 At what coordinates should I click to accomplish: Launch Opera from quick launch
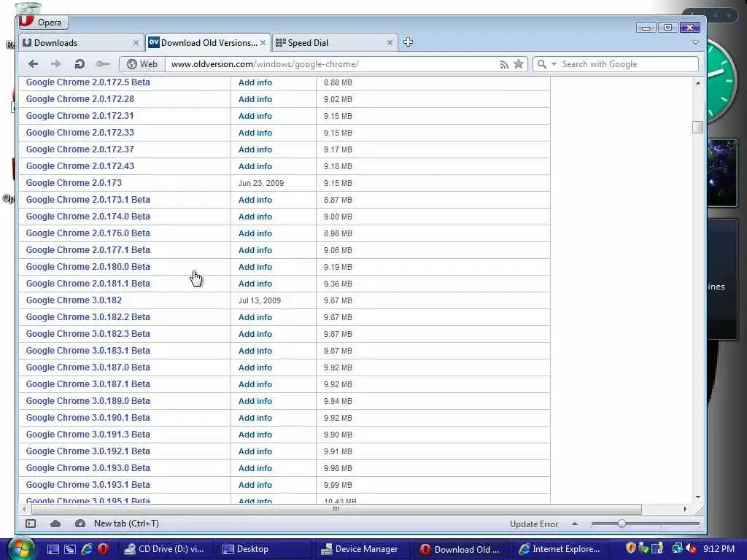[103, 549]
